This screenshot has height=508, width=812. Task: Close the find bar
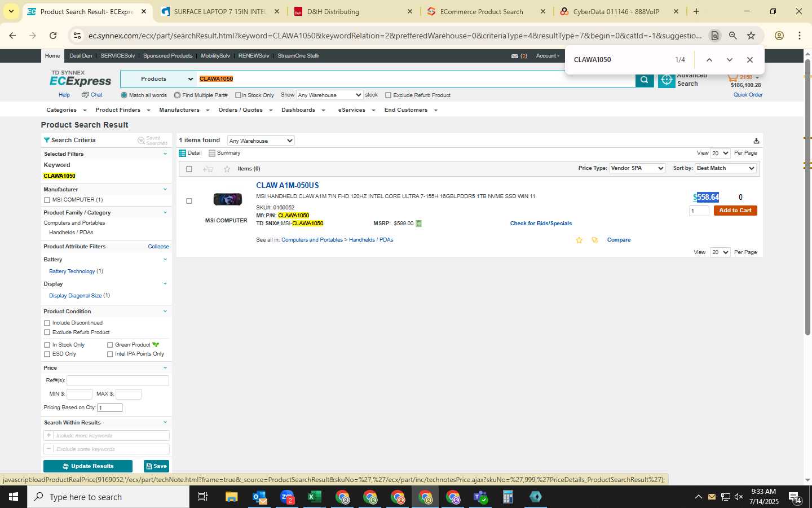749,60
